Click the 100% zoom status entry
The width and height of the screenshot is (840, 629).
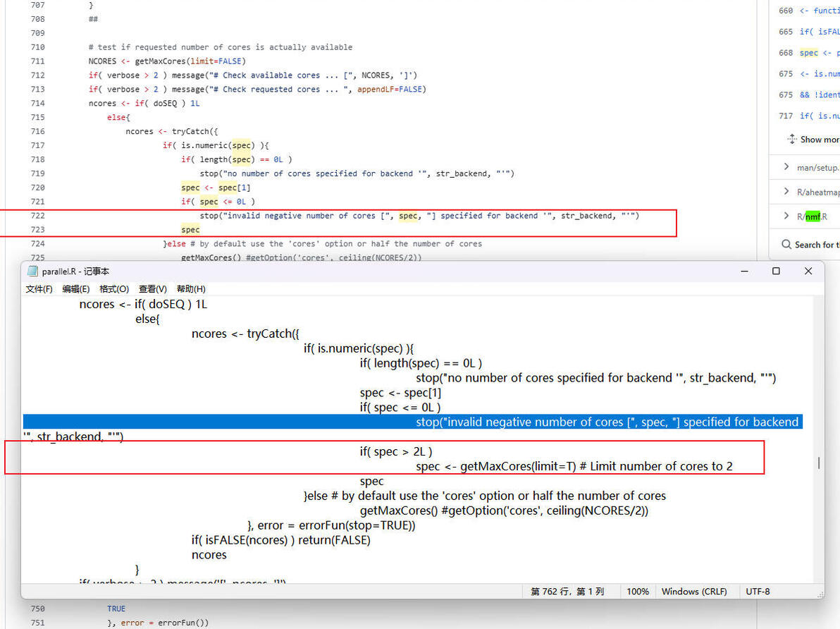click(x=638, y=592)
